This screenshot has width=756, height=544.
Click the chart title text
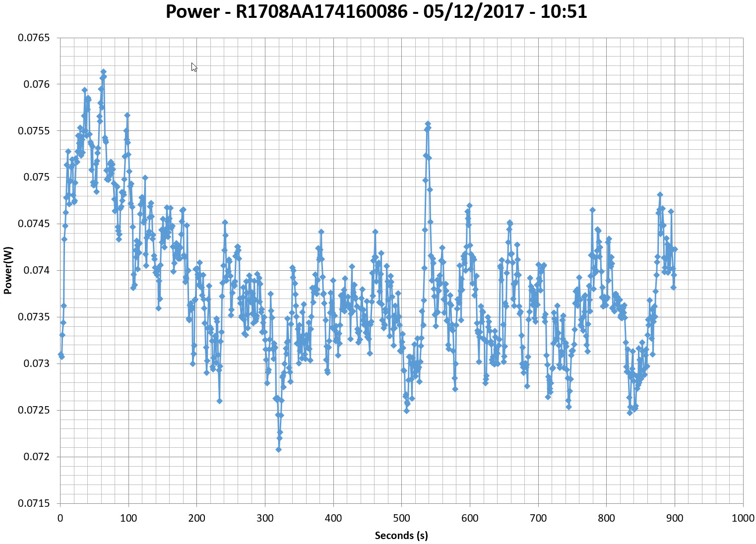[x=376, y=12]
